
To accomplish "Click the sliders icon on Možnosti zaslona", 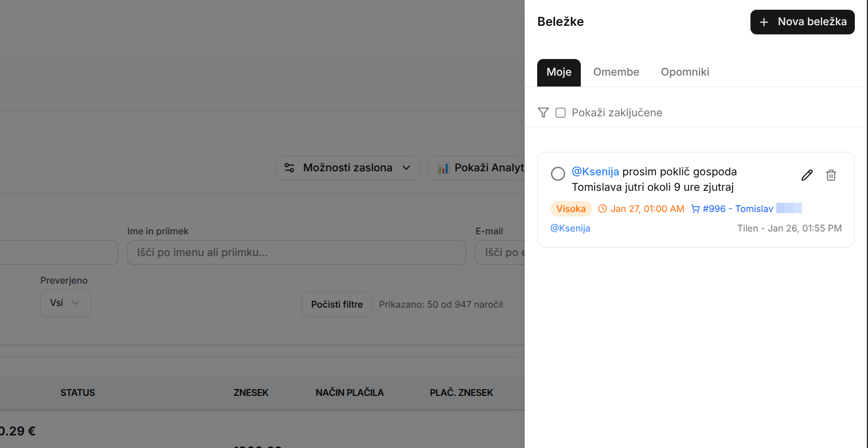I will click(x=290, y=168).
